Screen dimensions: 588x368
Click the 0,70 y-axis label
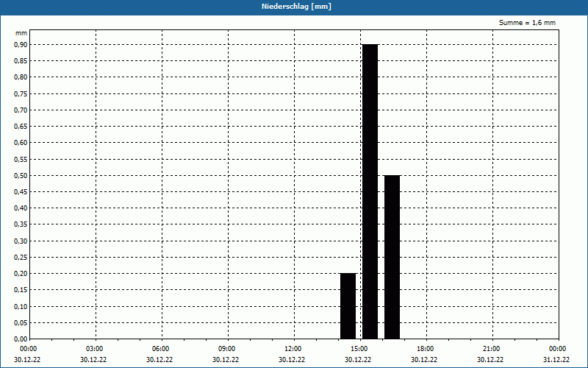(x=21, y=110)
